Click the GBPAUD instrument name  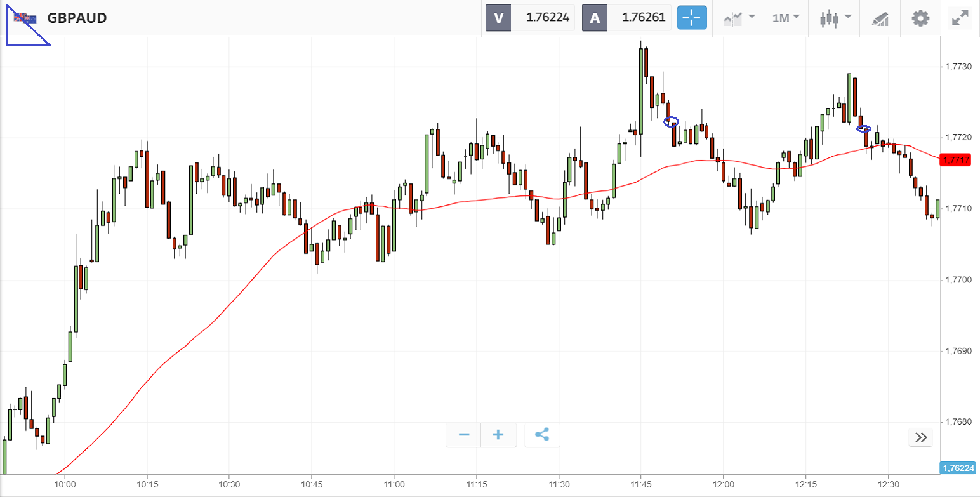pyautogui.click(x=77, y=18)
